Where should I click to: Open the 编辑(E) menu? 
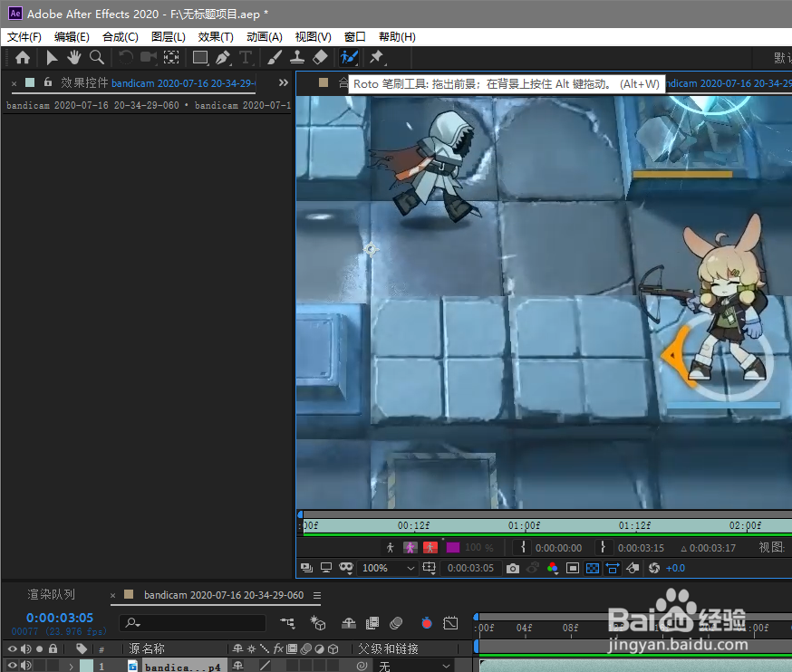tap(72, 37)
